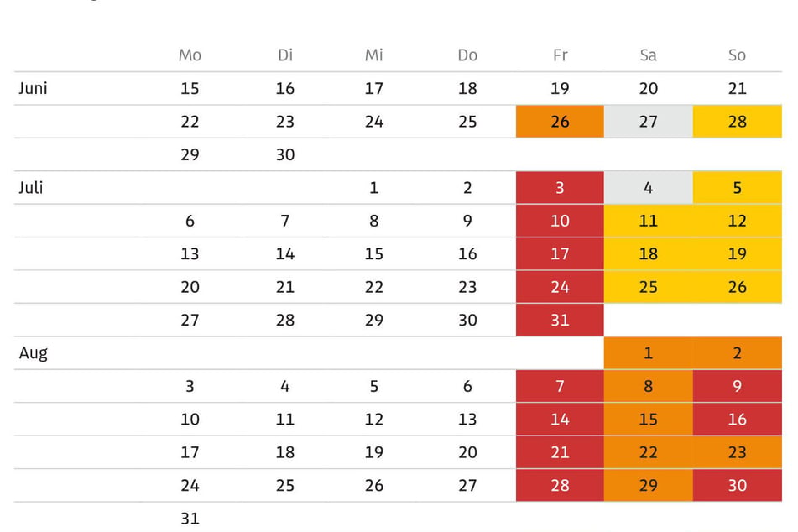Click yellow July 18 Saturday cell

click(x=649, y=253)
